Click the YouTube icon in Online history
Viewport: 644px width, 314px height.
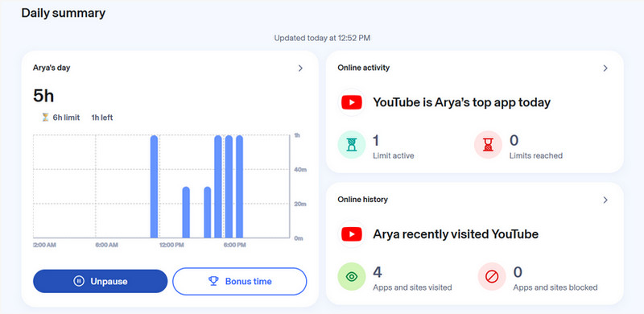(352, 234)
